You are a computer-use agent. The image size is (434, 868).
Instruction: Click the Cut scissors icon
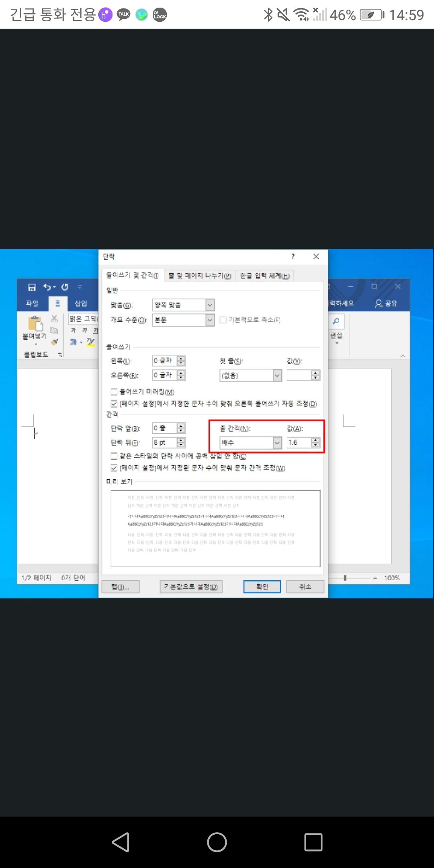point(54,319)
